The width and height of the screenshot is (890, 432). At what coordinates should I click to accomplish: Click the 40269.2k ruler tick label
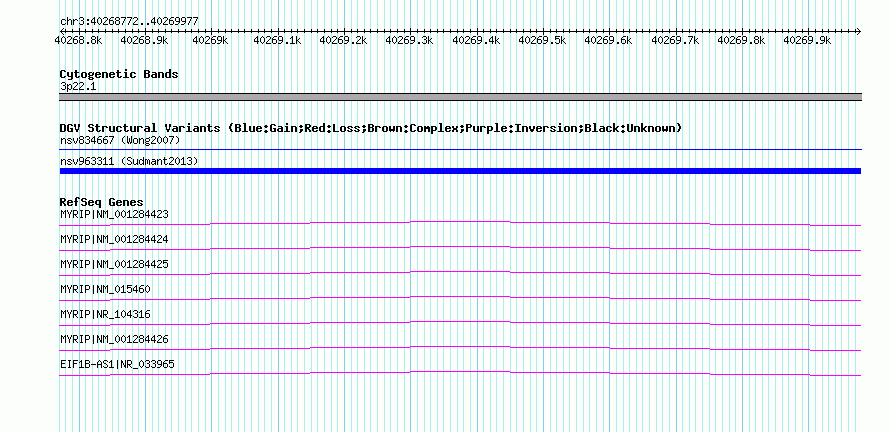[x=343, y=40]
